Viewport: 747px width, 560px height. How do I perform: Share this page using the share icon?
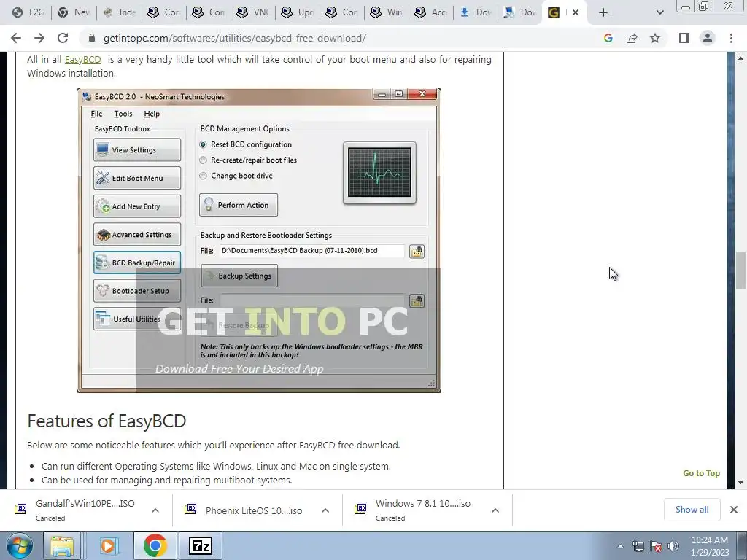(x=632, y=38)
